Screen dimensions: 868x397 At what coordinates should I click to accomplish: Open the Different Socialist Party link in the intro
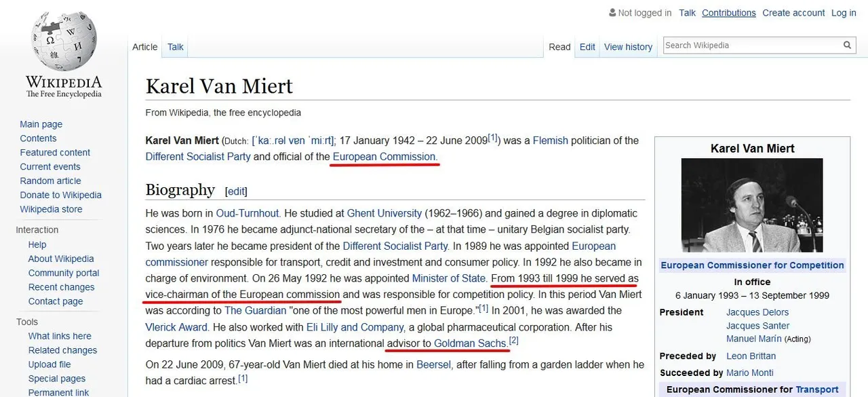pos(198,157)
